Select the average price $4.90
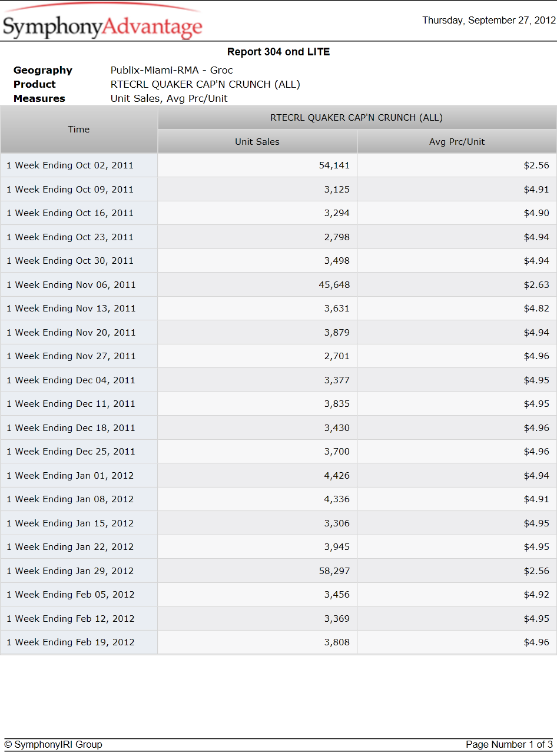The width and height of the screenshot is (557, 756). pyautogui.click(x=536, y=213)
